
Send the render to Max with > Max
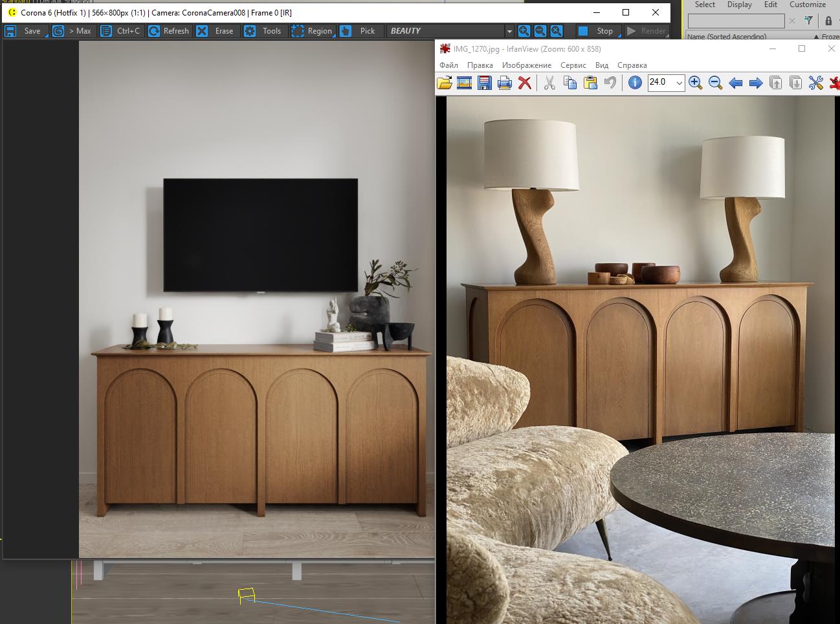[x=72, y=31]
